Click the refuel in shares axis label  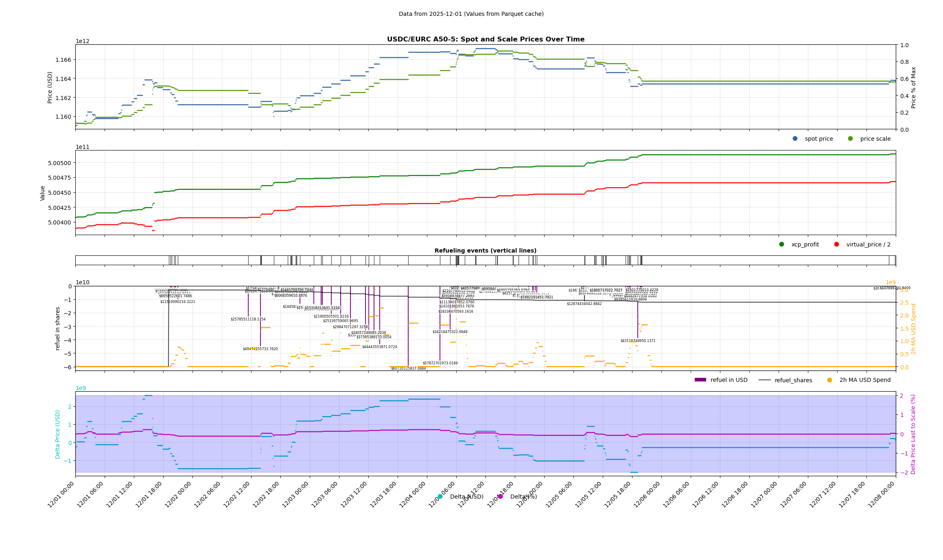tap(58, 328)
